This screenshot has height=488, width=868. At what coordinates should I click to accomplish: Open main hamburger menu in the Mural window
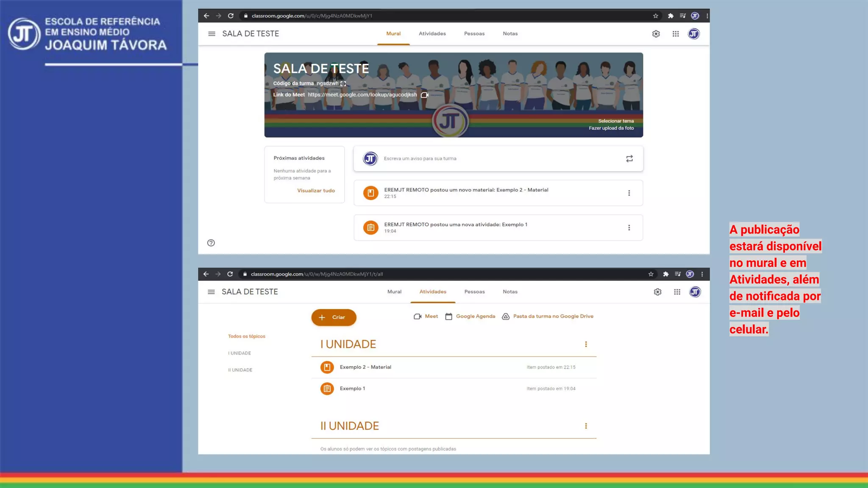coord(212,34)
